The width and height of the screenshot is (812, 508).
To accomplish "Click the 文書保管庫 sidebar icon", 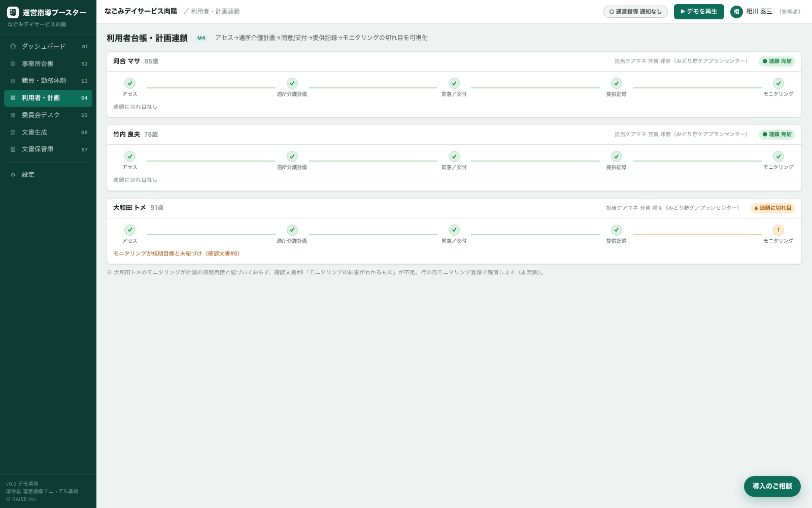I will 13,149.
